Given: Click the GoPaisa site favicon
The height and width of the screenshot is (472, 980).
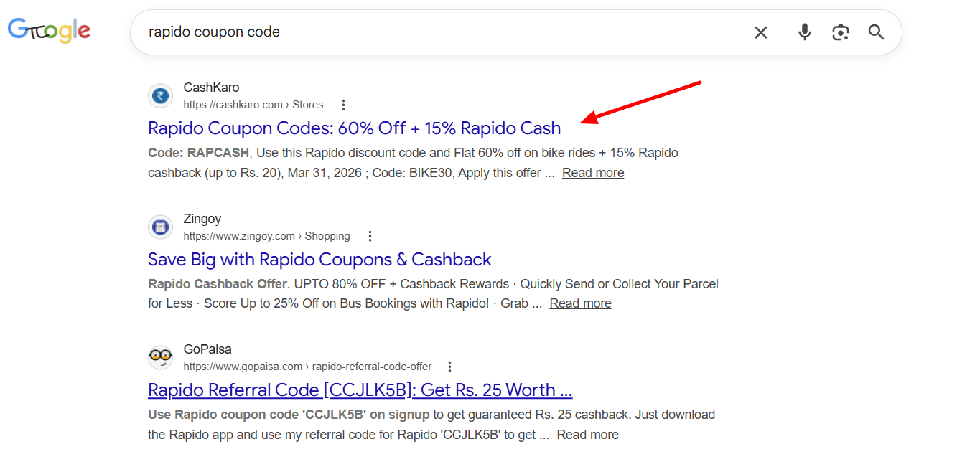Looking at the screenshot, I should 160,357.
